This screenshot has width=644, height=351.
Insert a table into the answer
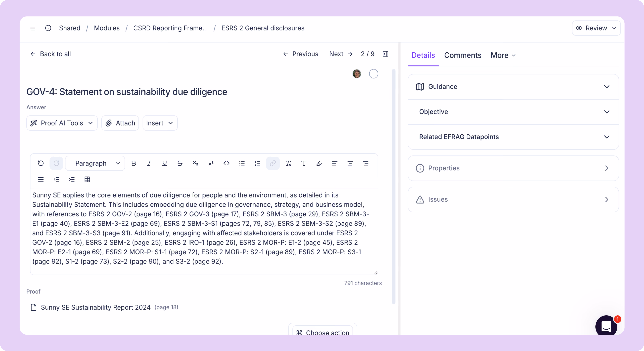coord(87,179)
